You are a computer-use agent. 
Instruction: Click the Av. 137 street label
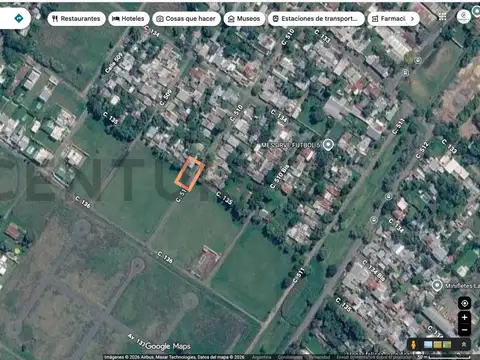pyautogui.click(x=136, y=341)
